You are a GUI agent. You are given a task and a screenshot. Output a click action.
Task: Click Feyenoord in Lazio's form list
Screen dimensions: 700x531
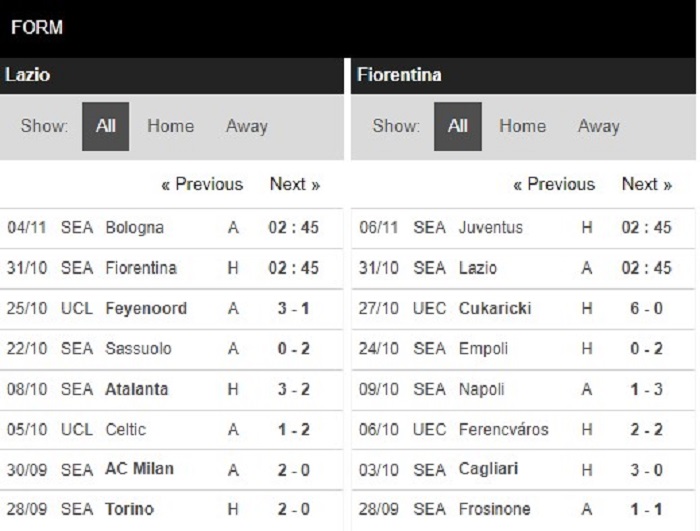(146, 308)
